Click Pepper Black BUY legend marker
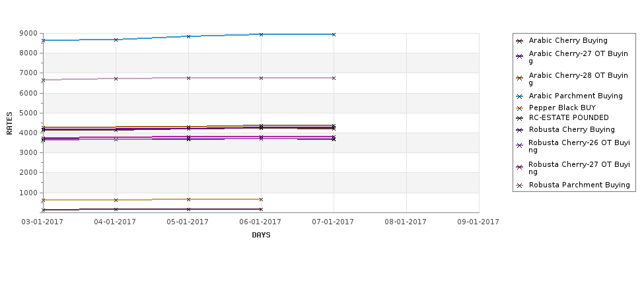 click(520, 108)
